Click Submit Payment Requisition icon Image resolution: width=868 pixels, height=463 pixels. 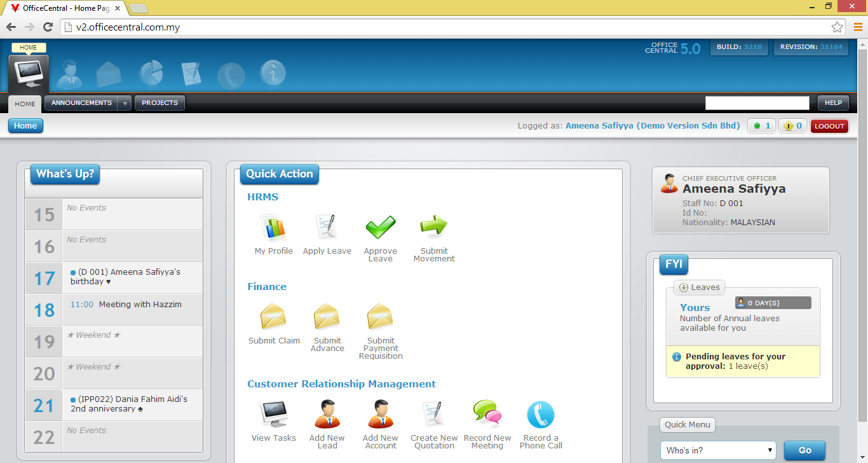tap(380, 317)
